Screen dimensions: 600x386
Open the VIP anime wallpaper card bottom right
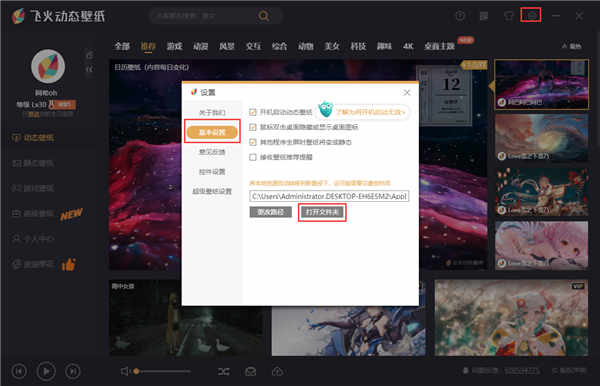[x=511, y=318]
